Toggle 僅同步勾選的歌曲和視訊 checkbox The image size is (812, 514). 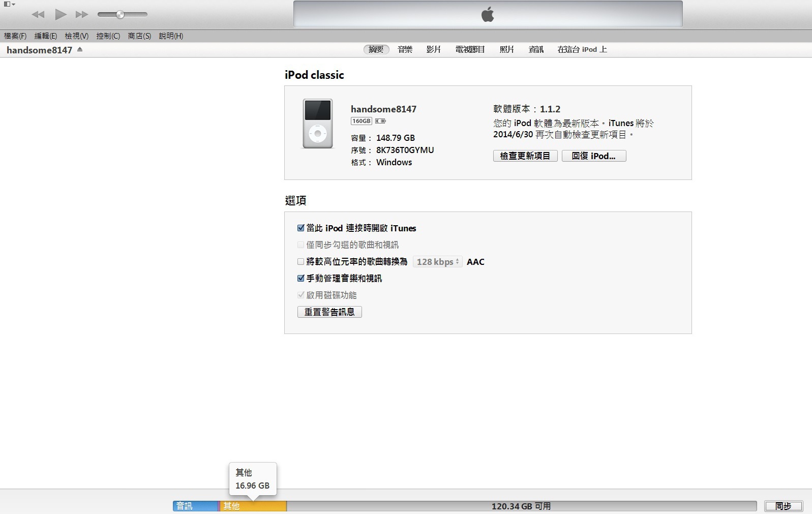[x=301, y=245]
